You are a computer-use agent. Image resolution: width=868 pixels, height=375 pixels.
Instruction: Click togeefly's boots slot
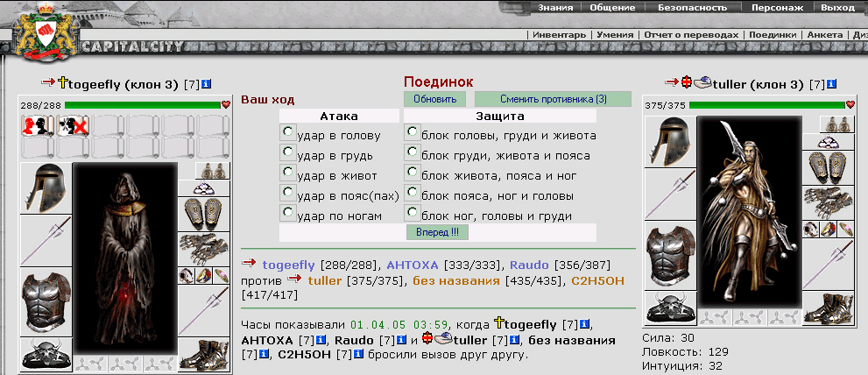pyautogui.click(x=204, y=354)
